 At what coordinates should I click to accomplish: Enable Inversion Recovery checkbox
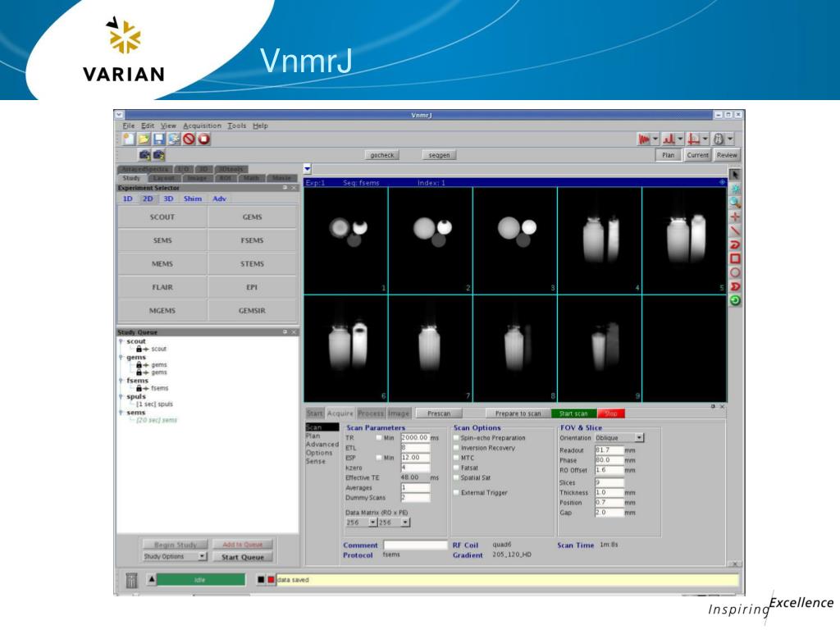pyautogui.click(x=456, y=448)
